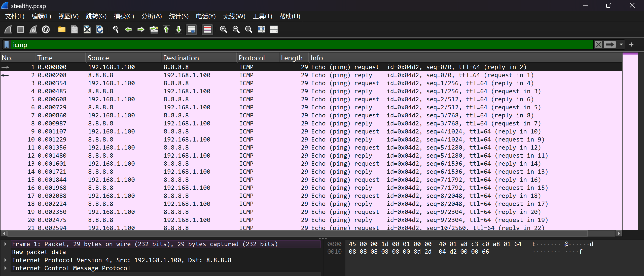Screen dimensions: 644x276
Task: Clear the icmp display filter
Action: click(x=598, y=45)
